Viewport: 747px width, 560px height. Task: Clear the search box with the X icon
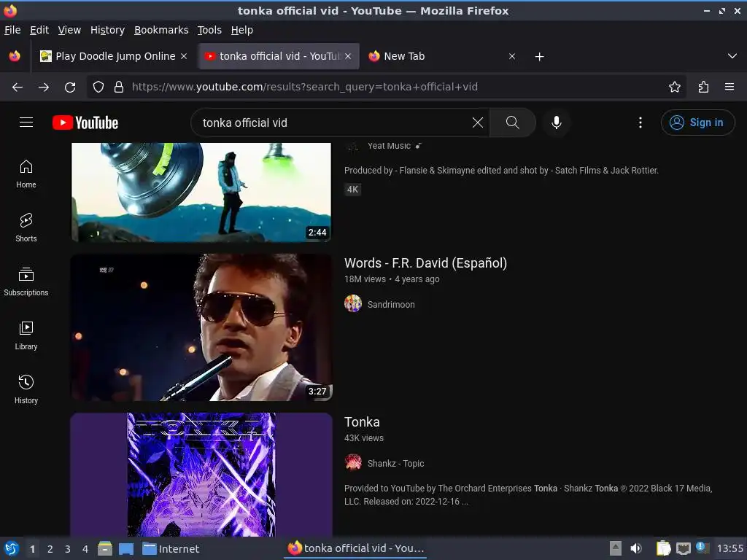[x=477, y=122]
